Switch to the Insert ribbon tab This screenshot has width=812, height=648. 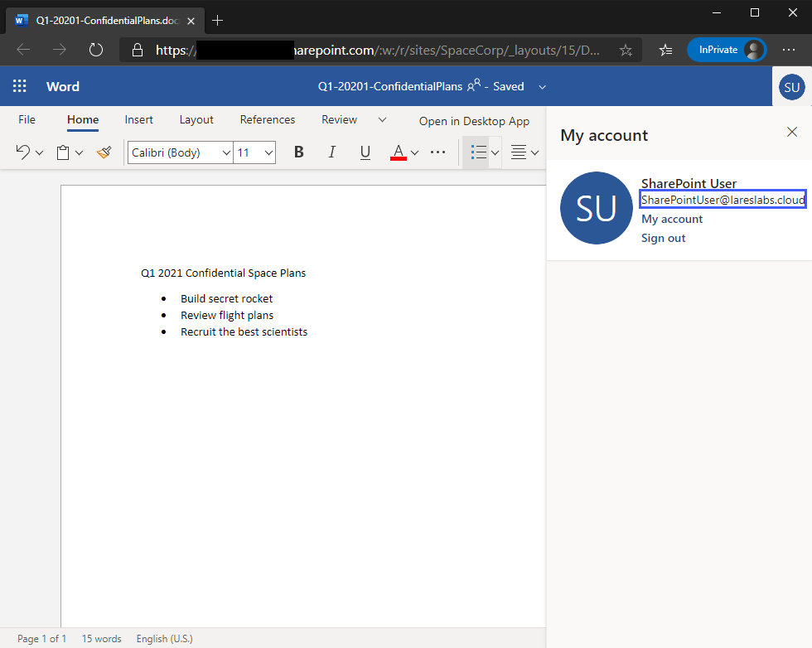138,119
